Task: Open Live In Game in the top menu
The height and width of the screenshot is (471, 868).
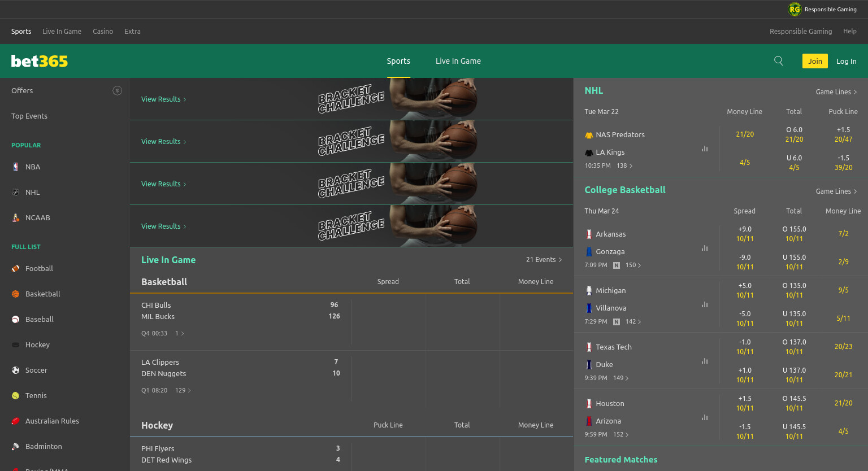Action: (x=62, y=32)
